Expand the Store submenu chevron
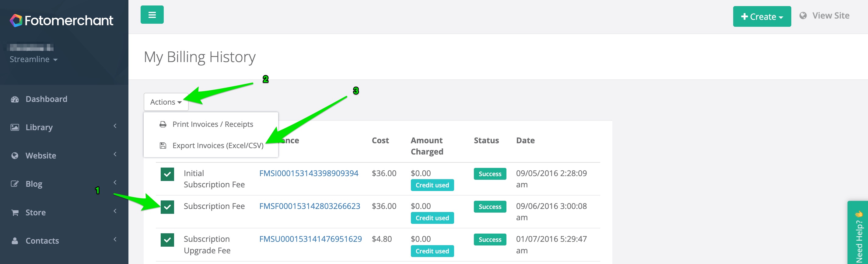The width and height of the screenshot is (868, 264). pyautogui.click(x=115, y=211)
